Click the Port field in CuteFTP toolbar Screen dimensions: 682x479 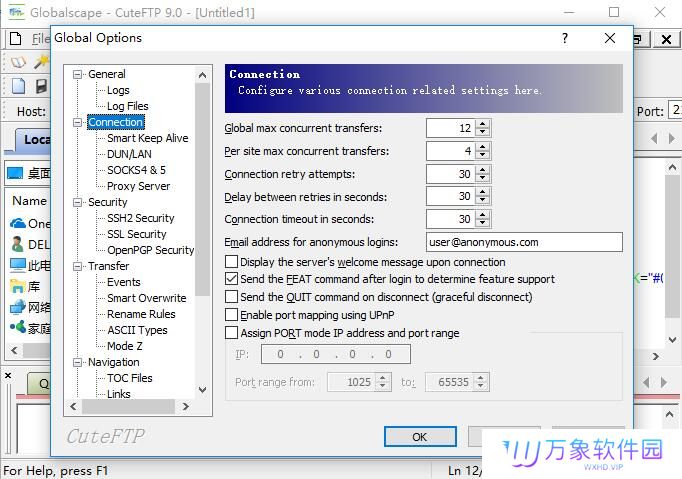675,110
